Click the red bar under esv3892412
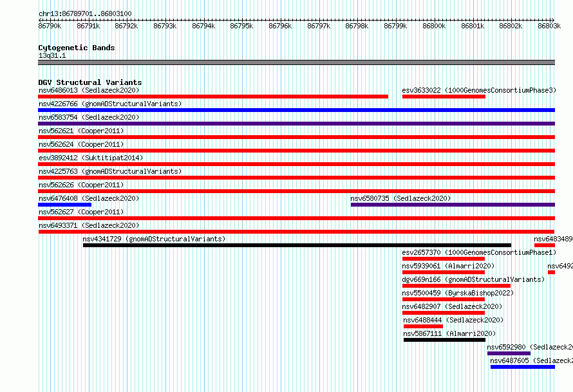 [296, 164]
